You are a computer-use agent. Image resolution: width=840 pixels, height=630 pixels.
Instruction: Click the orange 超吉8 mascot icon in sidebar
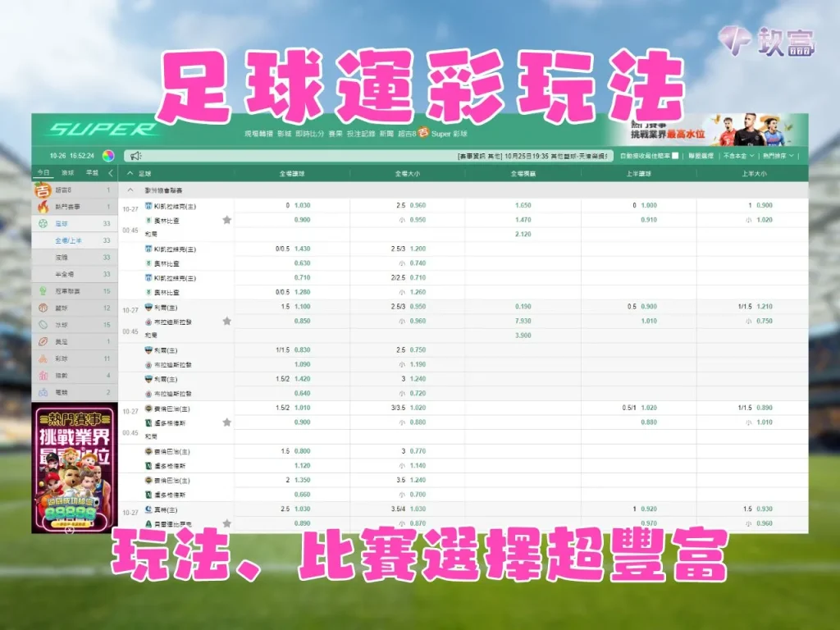coord(42,190)
